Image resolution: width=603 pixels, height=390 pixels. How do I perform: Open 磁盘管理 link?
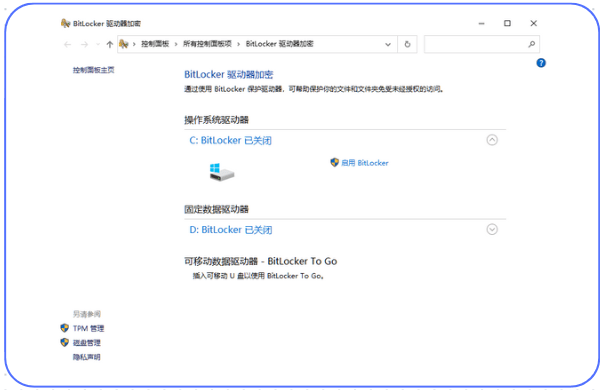pyautogui.click(x=87, y=343)
